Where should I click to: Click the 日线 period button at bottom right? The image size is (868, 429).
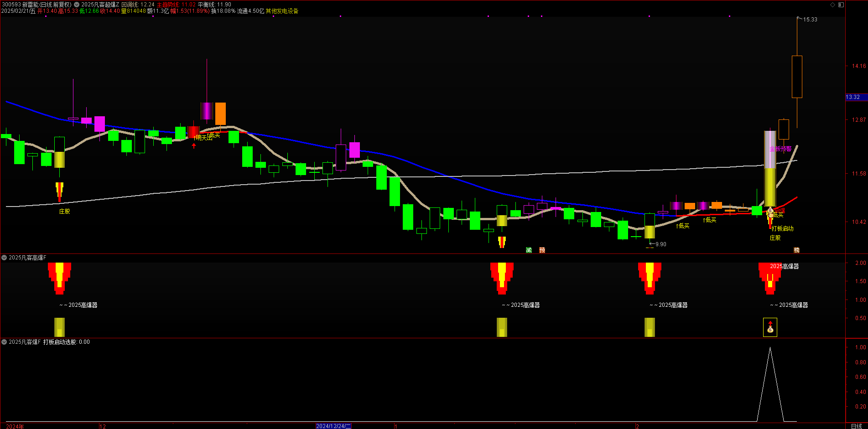(x=856, y=426)
